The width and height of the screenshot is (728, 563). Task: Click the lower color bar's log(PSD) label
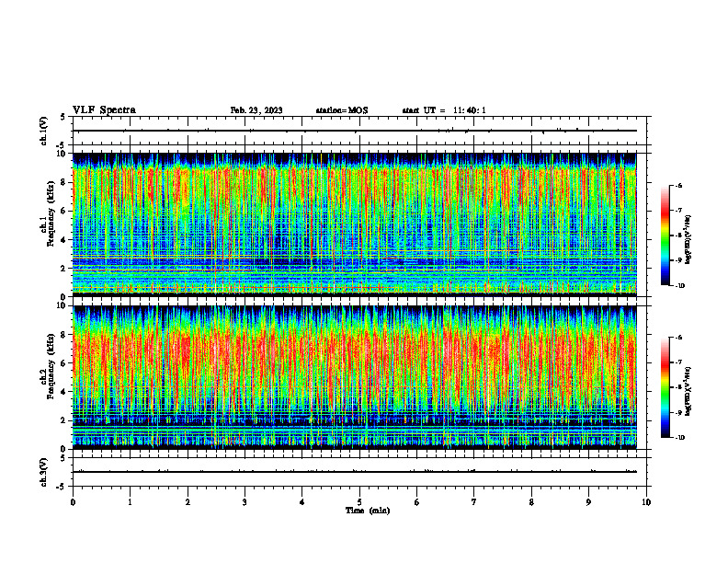point(688,391)
